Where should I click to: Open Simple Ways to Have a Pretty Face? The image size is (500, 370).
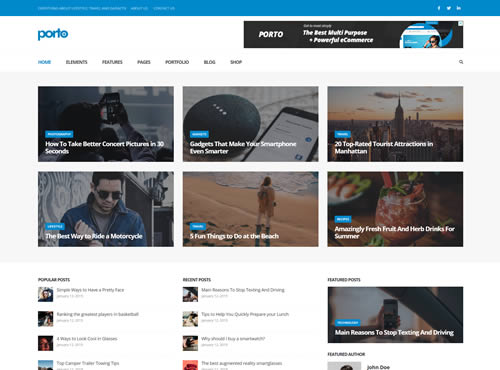pos(90,290)
